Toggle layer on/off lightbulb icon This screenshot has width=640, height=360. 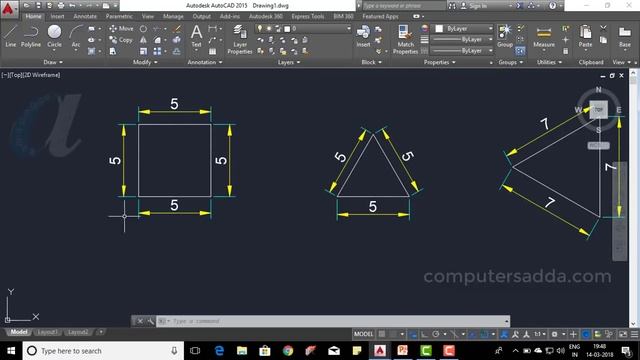click(260, 29)
